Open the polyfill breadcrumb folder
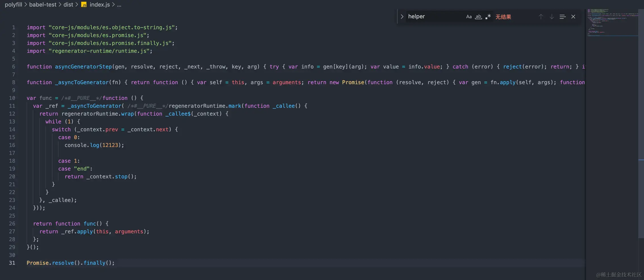644x280 pixels. pos(13,5)
